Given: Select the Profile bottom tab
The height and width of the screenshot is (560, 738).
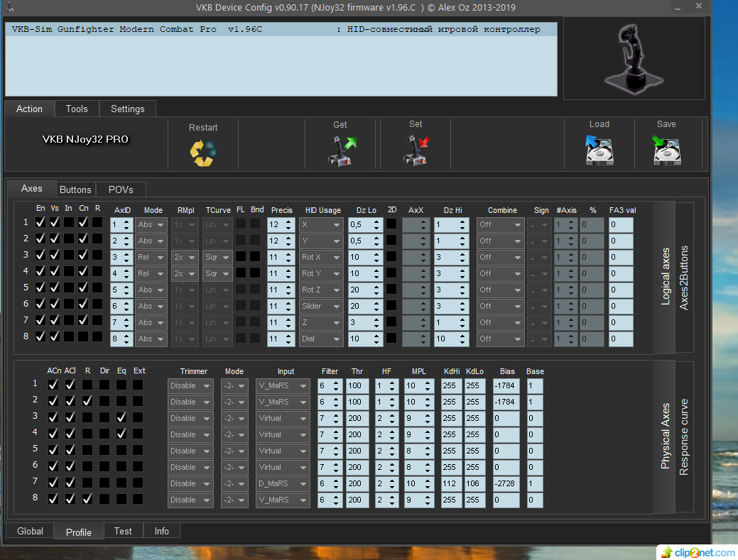Looking at the screenshot, I should click(x=79, y=532).
